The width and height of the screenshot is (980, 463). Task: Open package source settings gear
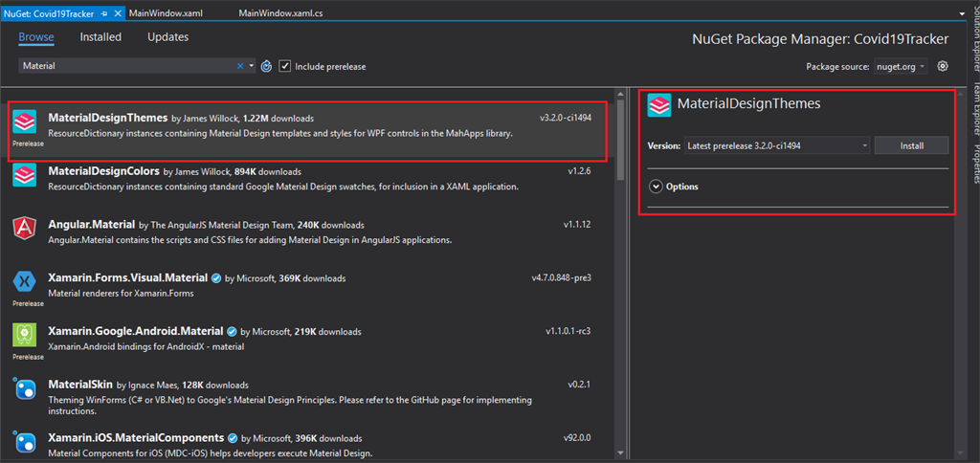pyautogui.click(x=943, y=66)
